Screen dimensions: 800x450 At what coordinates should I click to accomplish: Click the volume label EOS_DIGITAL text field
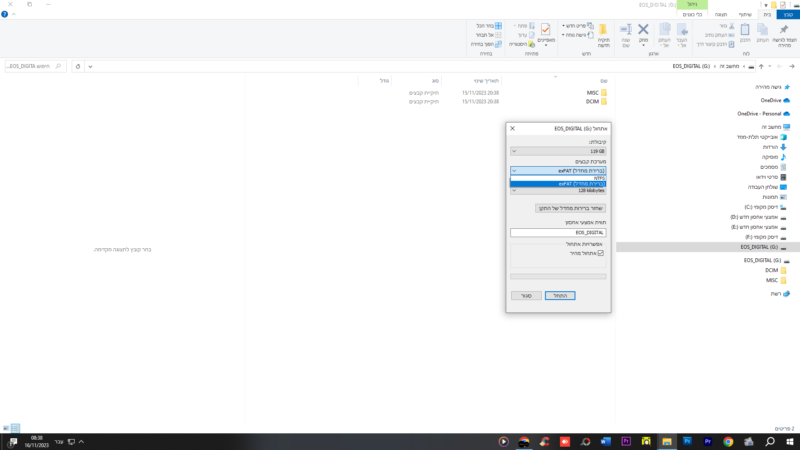pos(558,232)
